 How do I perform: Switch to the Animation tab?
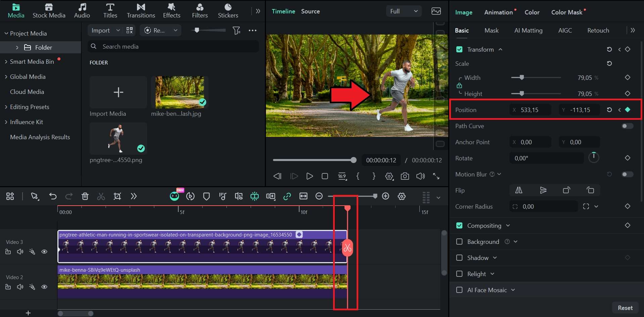click(x=499, y=12)
